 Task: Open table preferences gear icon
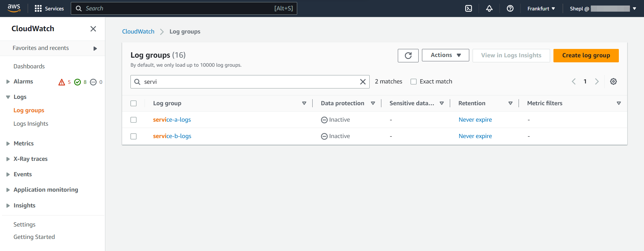[x=613, y=81]
